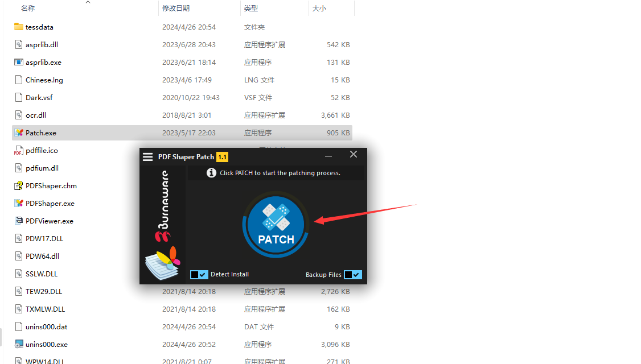Toggle the Detect Install checkbox

199,275
